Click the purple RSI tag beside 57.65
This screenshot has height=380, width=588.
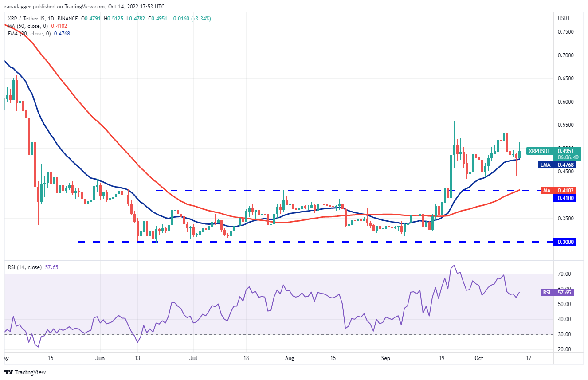[546, 293]
